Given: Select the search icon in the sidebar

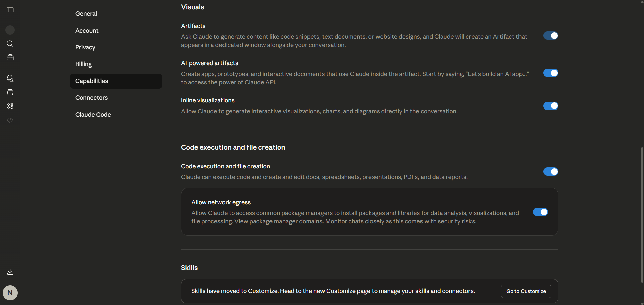Looking at the screenshot, I should tap(10, 44).
